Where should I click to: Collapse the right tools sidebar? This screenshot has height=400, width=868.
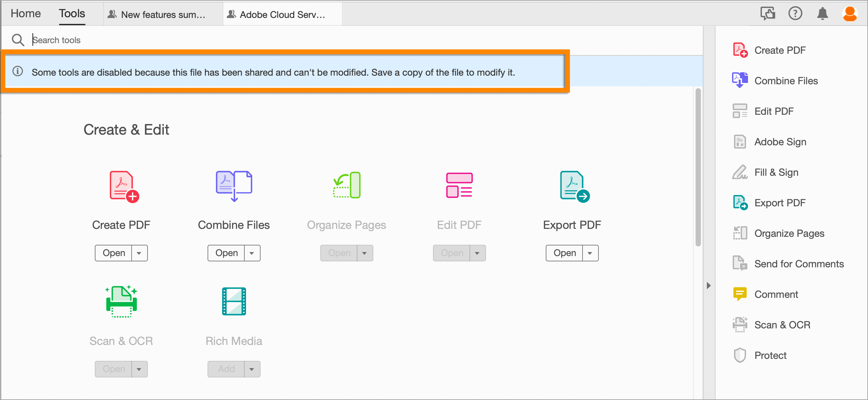(x=709, y=286)
